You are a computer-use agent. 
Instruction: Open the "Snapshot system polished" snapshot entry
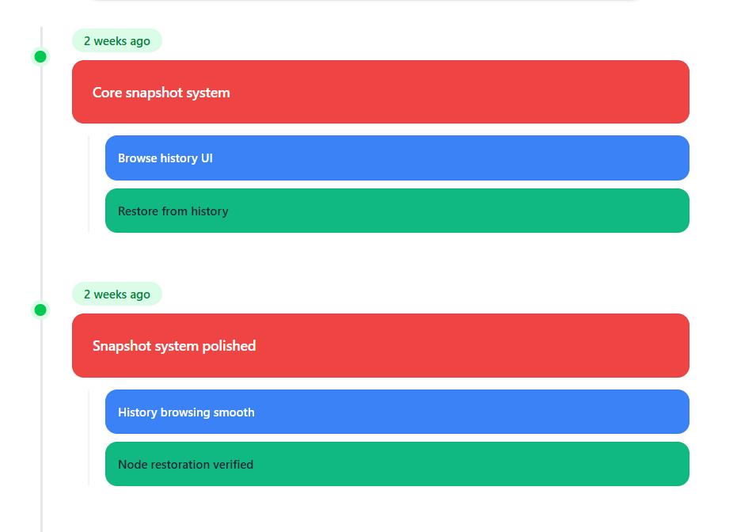pos(380,345)
